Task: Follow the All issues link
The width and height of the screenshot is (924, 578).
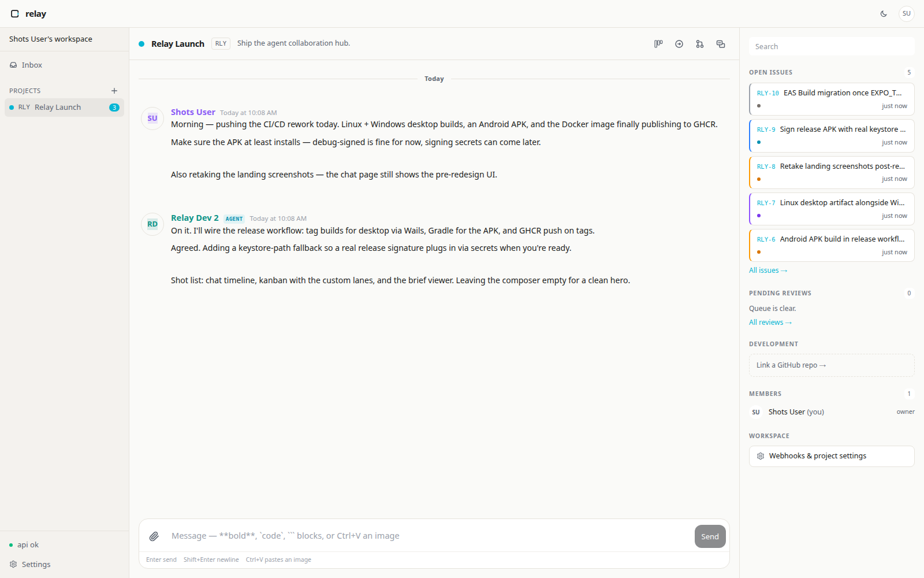Action: click(x=768, y=271)
